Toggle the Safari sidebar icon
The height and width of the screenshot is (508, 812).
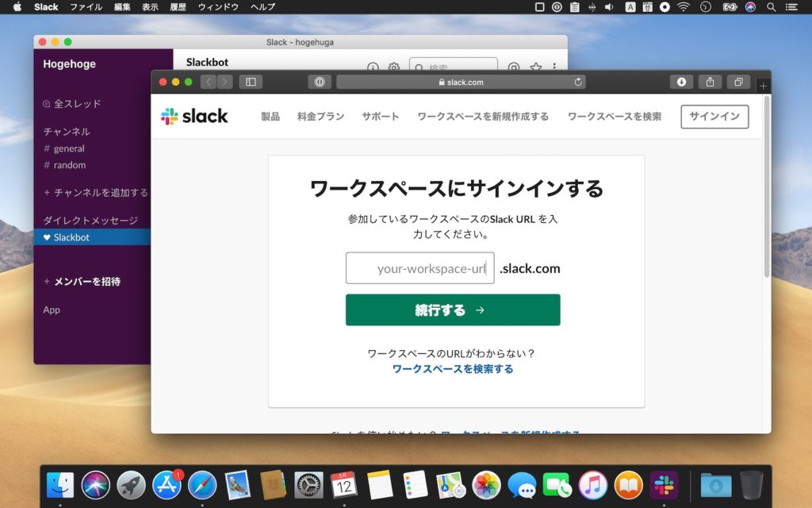tap(250, 81)
